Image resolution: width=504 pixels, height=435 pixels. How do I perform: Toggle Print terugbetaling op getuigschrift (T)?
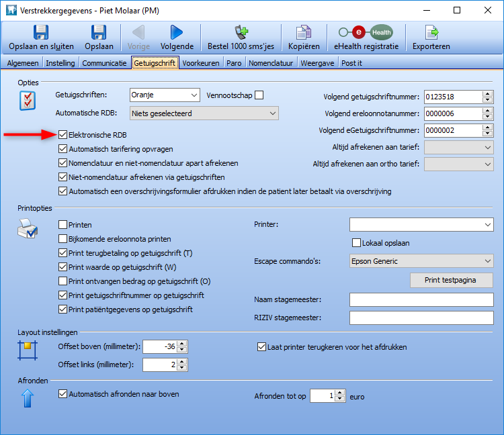coord(63,252)
